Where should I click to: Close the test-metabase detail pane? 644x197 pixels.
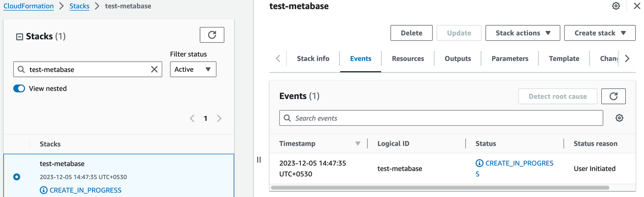(637, 6)
